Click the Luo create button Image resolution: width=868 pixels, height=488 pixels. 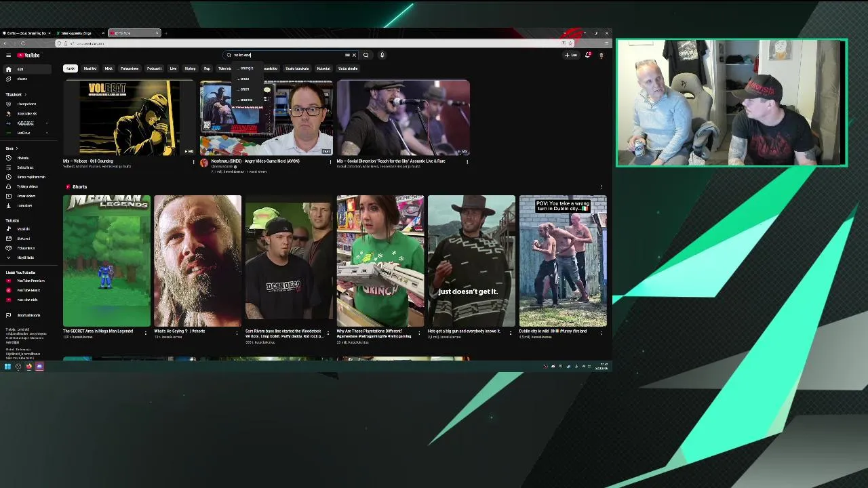(x=571, y=55)
